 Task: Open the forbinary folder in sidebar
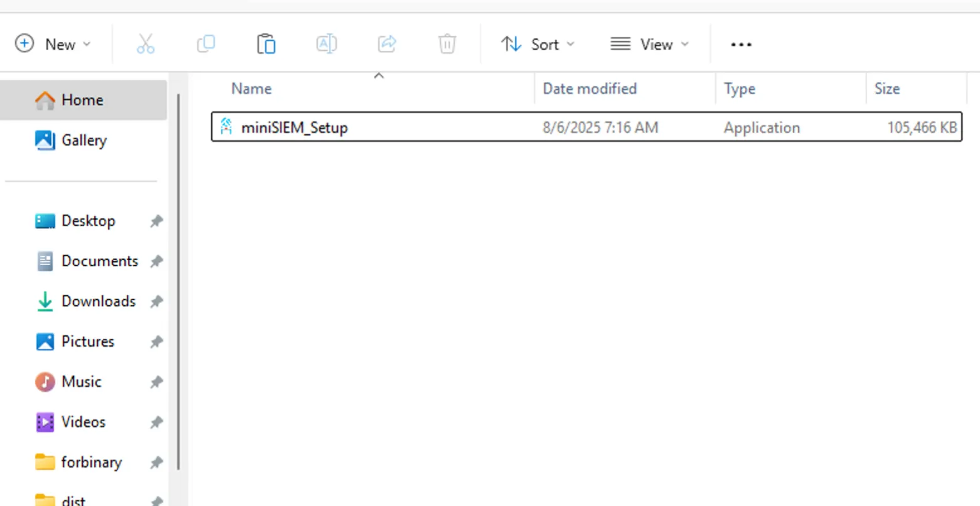tap(91, 462)
